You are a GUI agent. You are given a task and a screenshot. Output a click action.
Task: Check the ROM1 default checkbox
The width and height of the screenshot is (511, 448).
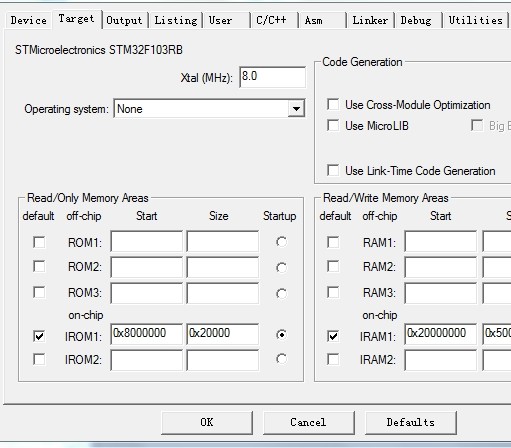[39, 242]
